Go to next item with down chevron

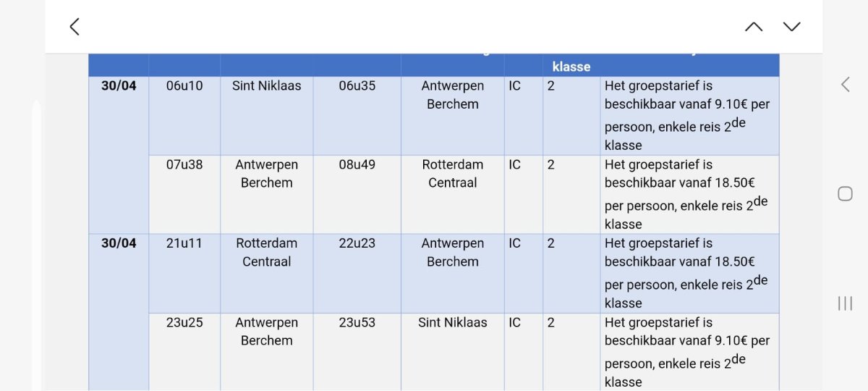click(792, 27)
